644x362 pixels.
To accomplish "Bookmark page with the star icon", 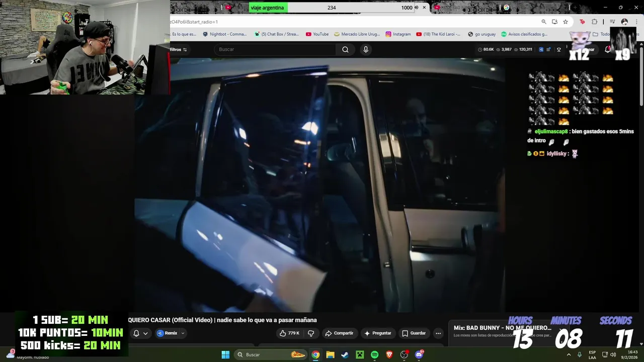I will pyautogui.click(x=566, y=22).
